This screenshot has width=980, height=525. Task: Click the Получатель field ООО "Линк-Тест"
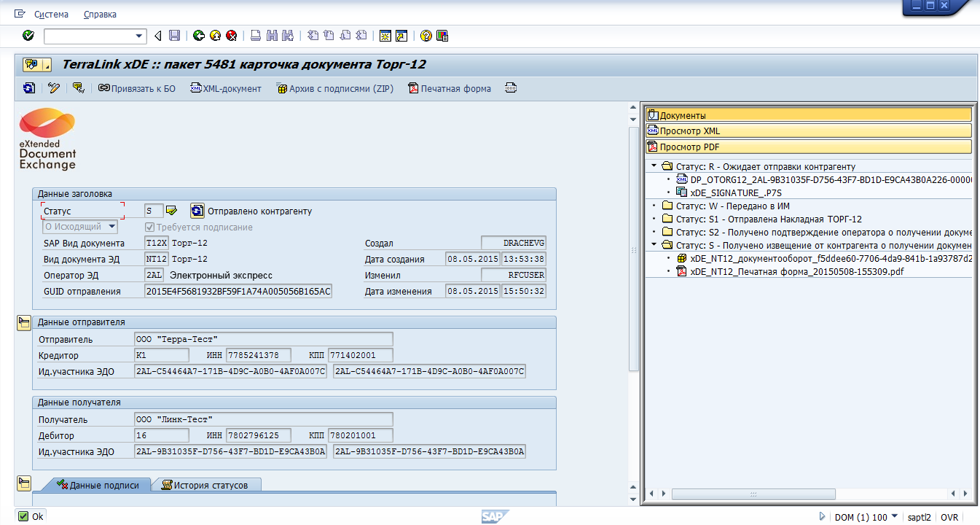click(264, 419)
